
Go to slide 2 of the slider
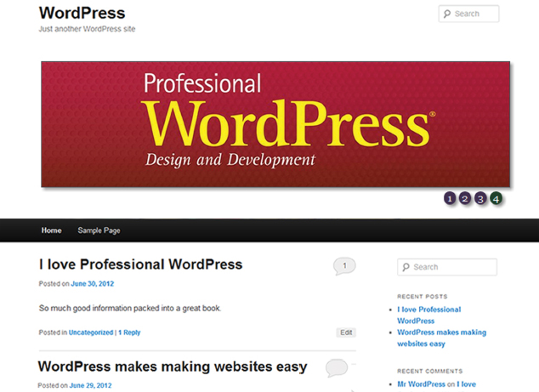point(465,198)
